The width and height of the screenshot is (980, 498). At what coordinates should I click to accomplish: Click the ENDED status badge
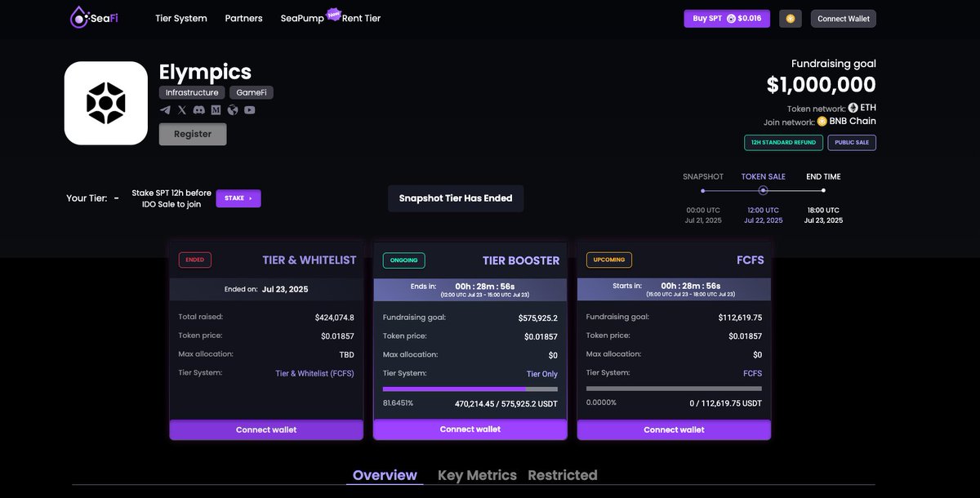pyautogui.click(x=195, y=260)
